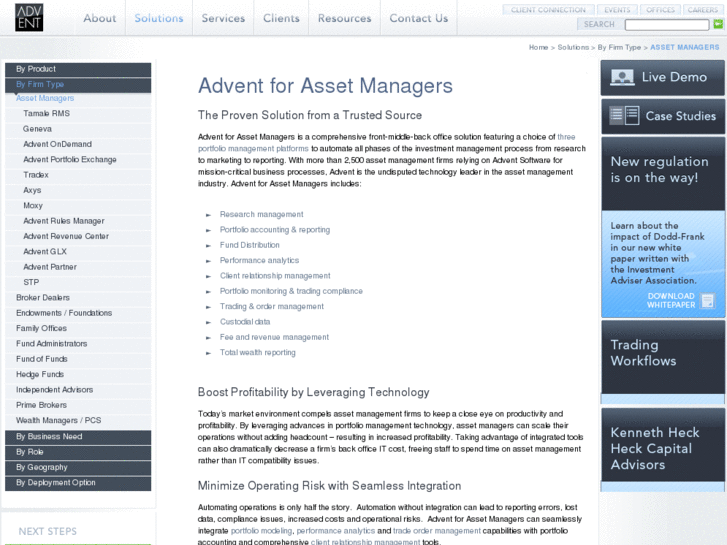This screenshot has width=727, height=545.
Task: Click the Advent logo in header
Action: coord(29,18)
